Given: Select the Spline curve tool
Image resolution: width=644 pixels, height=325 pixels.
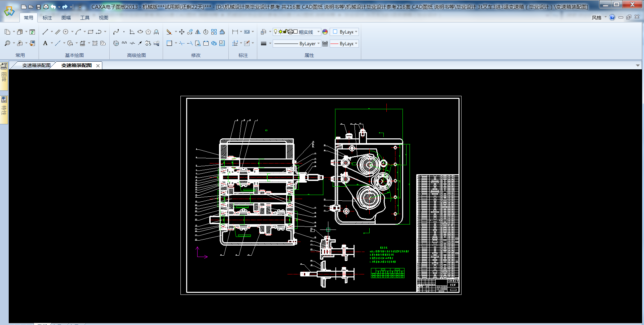Looking at the screenshot, I should [x=116, y=32].
